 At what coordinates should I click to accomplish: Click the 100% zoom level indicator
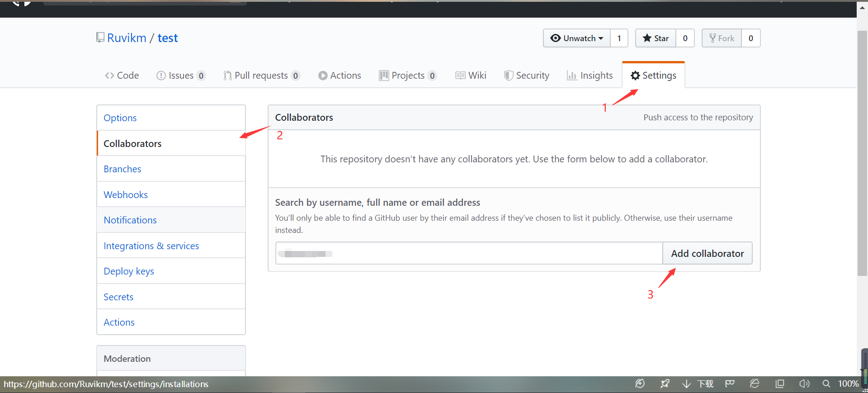[x=848, y=384]
